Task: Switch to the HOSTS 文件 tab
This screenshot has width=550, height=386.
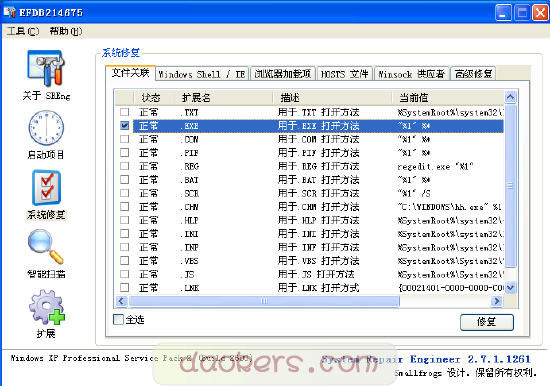Action: tap(345, 74)
